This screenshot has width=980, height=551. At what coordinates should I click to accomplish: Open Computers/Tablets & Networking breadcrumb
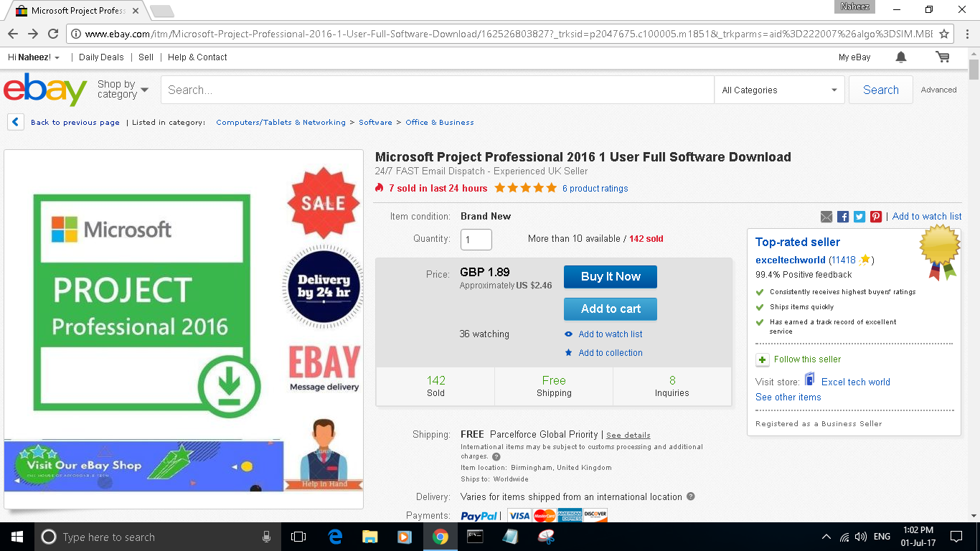[281, 123]
